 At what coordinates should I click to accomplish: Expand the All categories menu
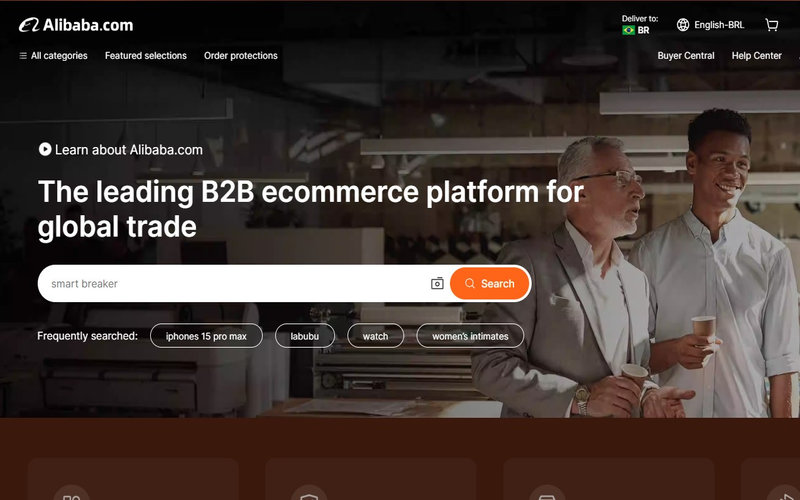pos(53,56)
